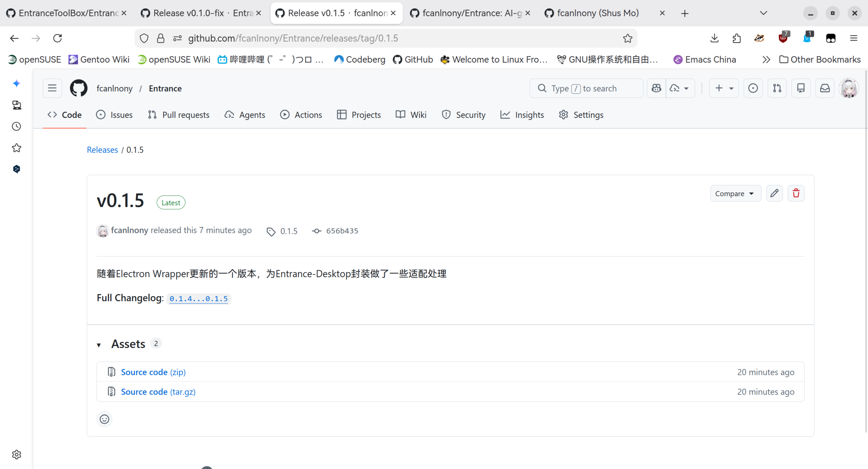
Task: Open repositories icon in GitHub header
Action: click(x=801, y=88)
